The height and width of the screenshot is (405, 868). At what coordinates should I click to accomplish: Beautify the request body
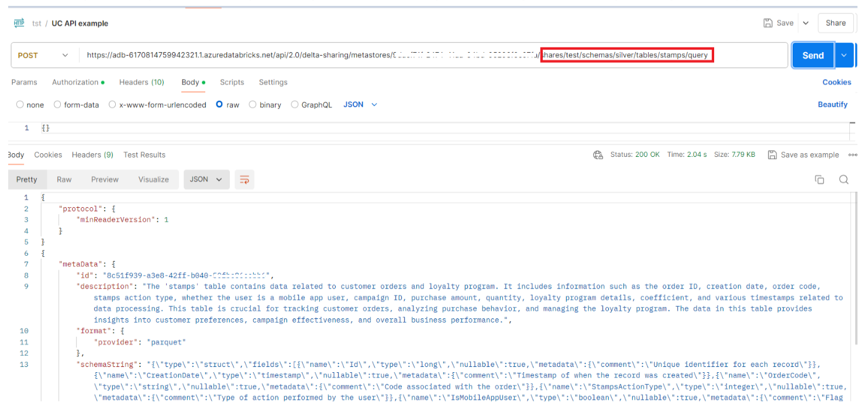pyautogui.click(x=832, y=105)
